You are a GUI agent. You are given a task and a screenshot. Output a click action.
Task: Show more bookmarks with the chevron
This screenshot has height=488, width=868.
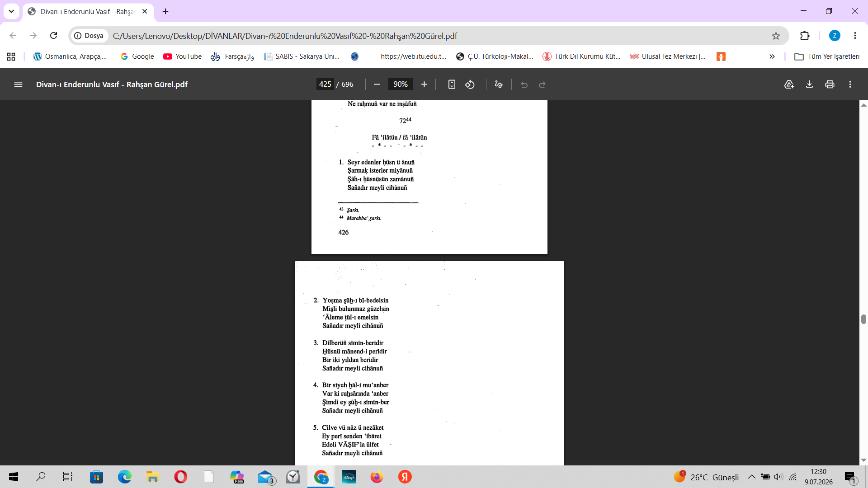pyautogui.click(x=772, y=56)
